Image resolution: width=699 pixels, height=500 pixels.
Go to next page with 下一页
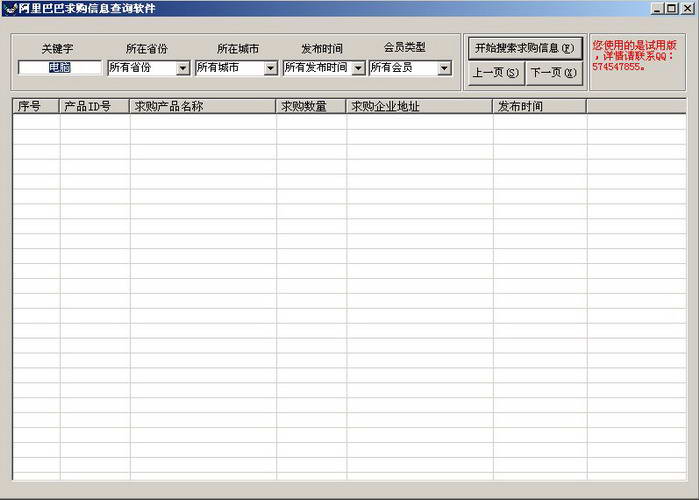tap(554, 73)
